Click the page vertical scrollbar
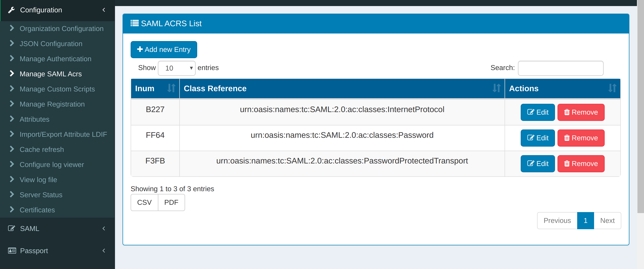The image size is (644, 269). click(x=640, y=106)
